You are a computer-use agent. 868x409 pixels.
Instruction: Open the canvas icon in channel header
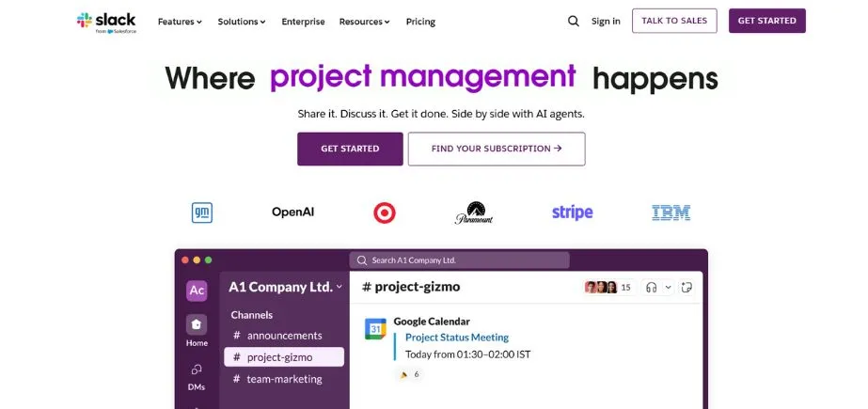687,288
